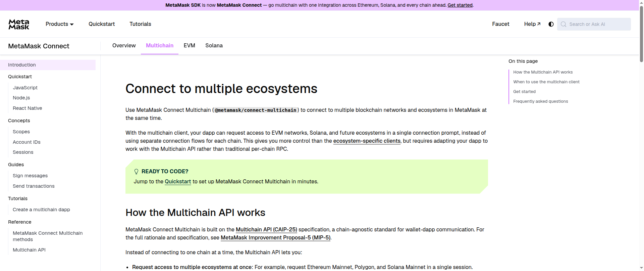Open the Multichain API (CAIP-25) link
Image resolution: width=644 pixels, height=271 pixels.
tap(266, 230)
